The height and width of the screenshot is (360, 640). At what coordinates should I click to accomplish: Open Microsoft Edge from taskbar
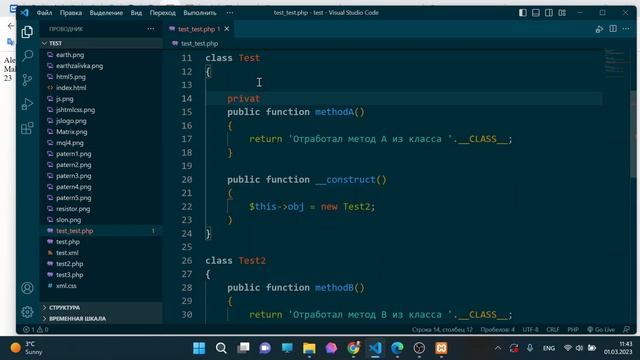(397, 348)
